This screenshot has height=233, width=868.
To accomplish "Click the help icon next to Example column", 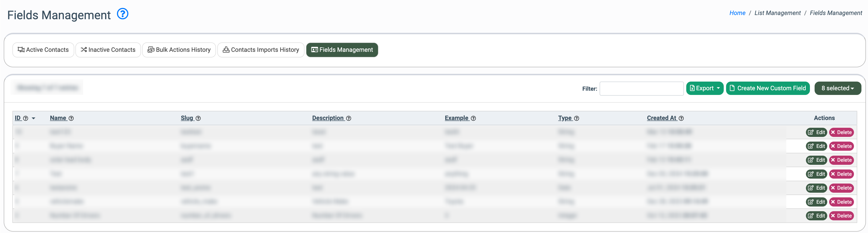I will 473,118.
